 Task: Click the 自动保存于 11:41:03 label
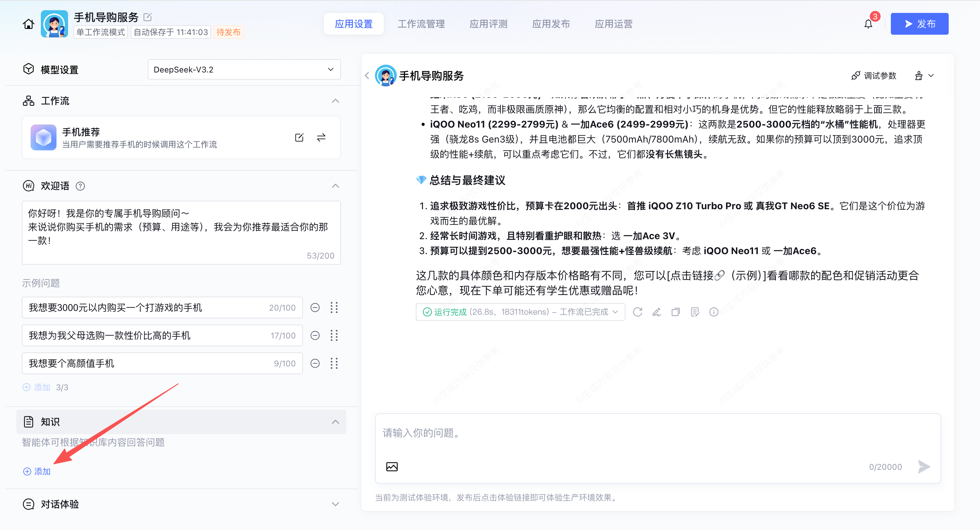pos(171,32)
